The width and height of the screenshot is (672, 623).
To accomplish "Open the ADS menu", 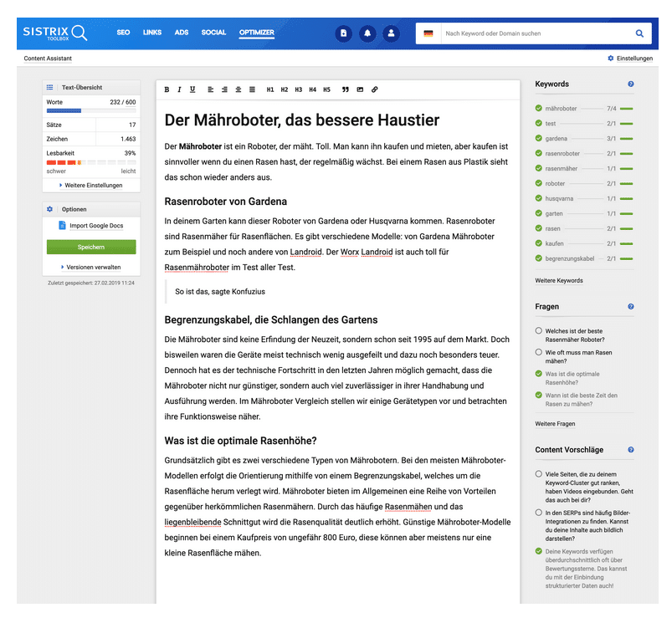I will 182,33.
